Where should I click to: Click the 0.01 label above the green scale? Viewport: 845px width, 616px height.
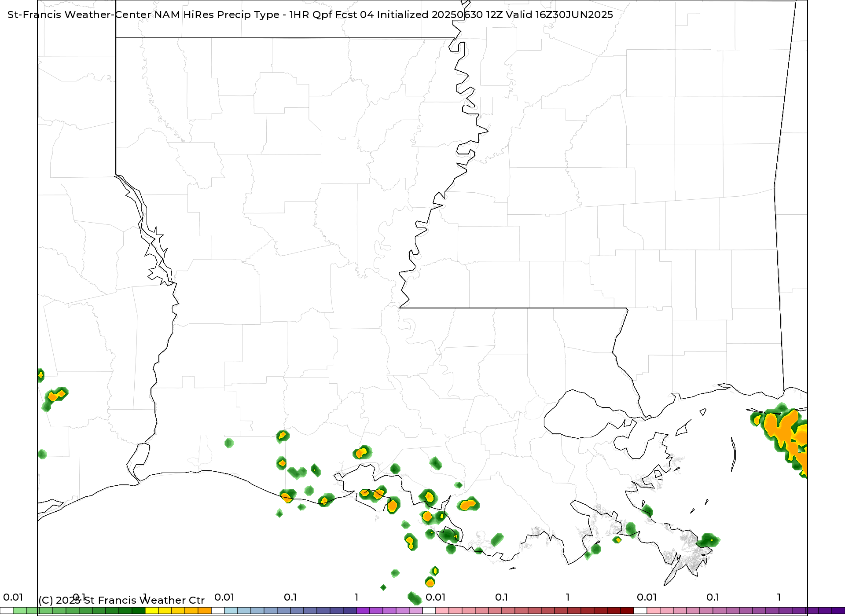[x=13, y=597]
